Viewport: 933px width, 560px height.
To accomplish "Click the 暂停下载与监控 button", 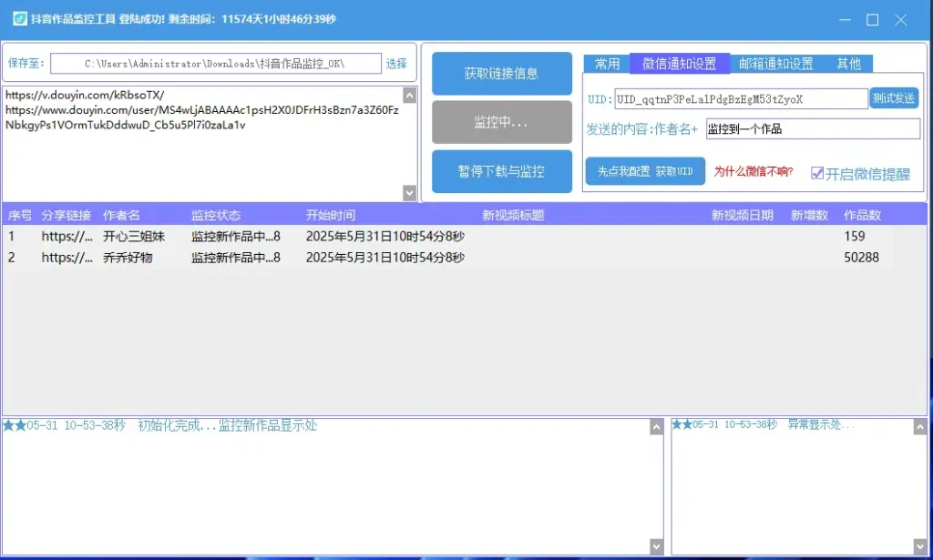I will click(502, 171).
